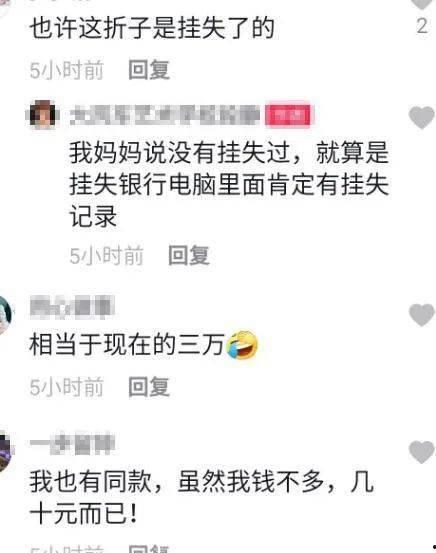Tap comment text 也许这折子是挂失了的
Screen dimensions: 436x553
[152, 28]
